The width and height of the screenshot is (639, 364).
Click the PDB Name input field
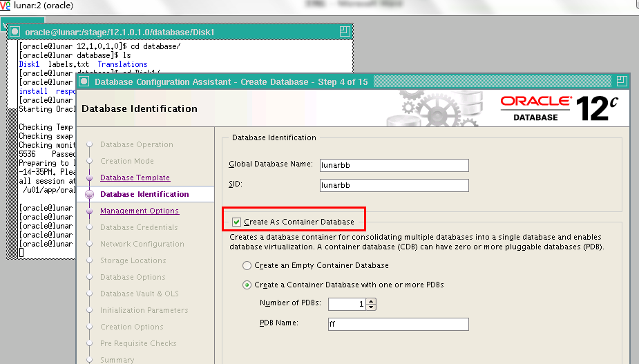[x=398, y=324]
